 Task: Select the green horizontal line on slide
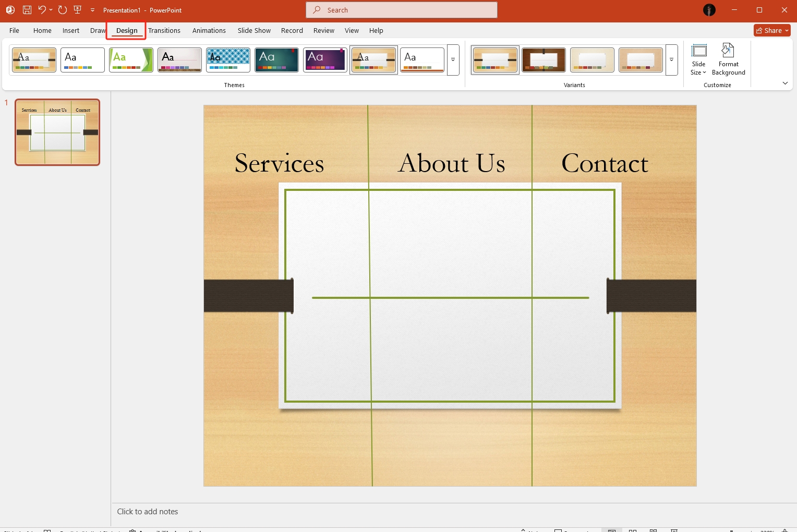coord(451,298)
